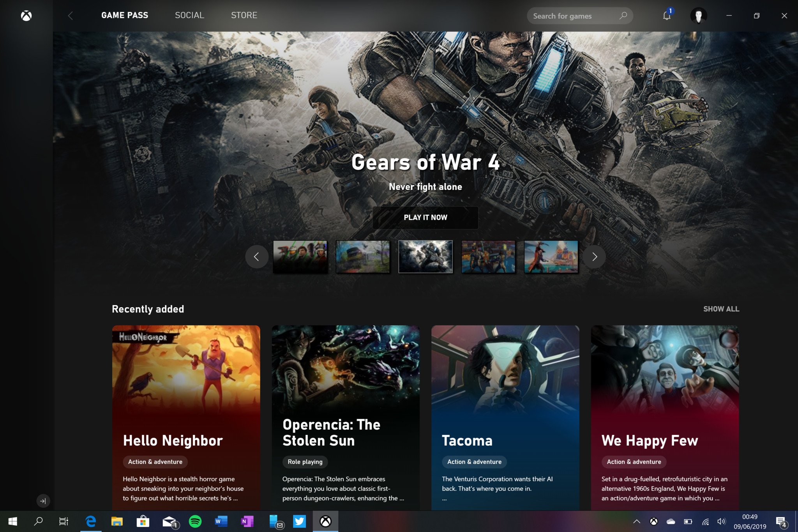Expand the search games input field

coord(579,16)
